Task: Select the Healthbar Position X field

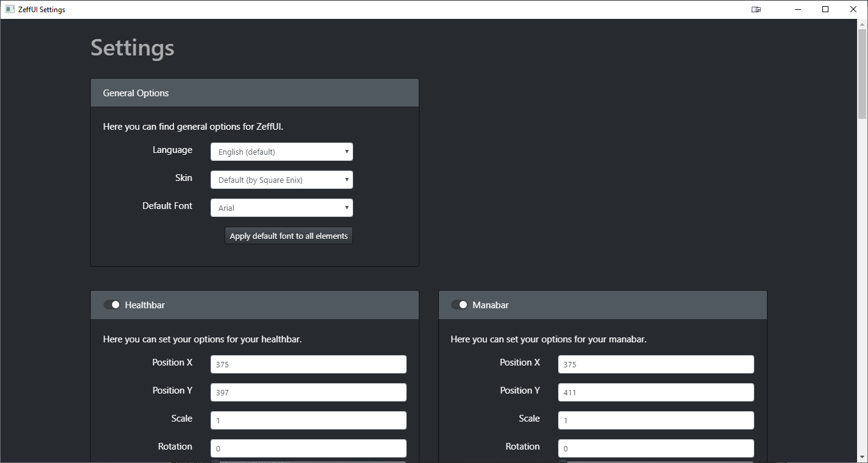Action: pos(308,364)
